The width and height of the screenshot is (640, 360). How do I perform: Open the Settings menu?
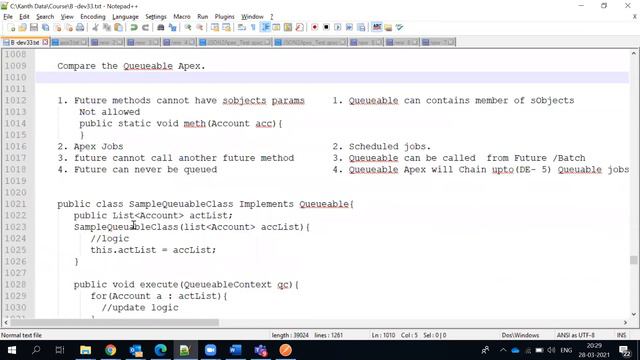tap(156, 17)
